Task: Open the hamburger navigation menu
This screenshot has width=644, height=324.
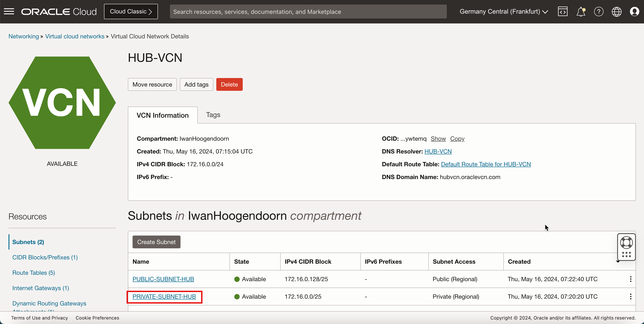Action: click(9, 12)
